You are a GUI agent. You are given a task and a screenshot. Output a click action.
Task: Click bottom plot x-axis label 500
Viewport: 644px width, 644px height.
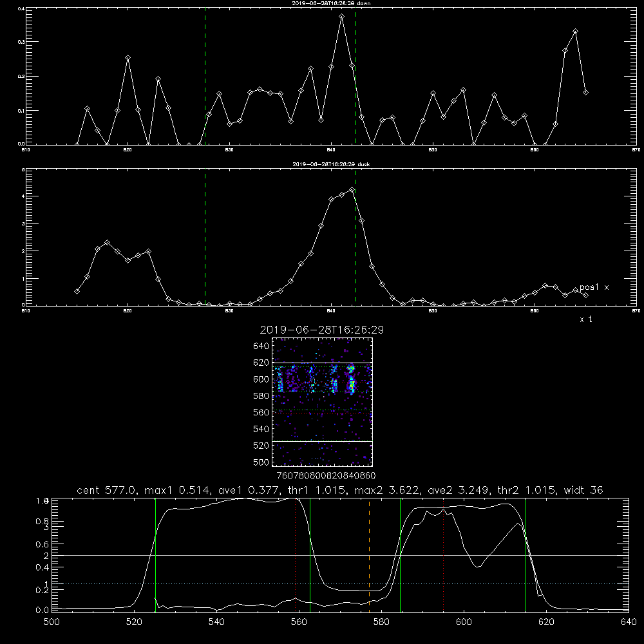click(52, 621)
